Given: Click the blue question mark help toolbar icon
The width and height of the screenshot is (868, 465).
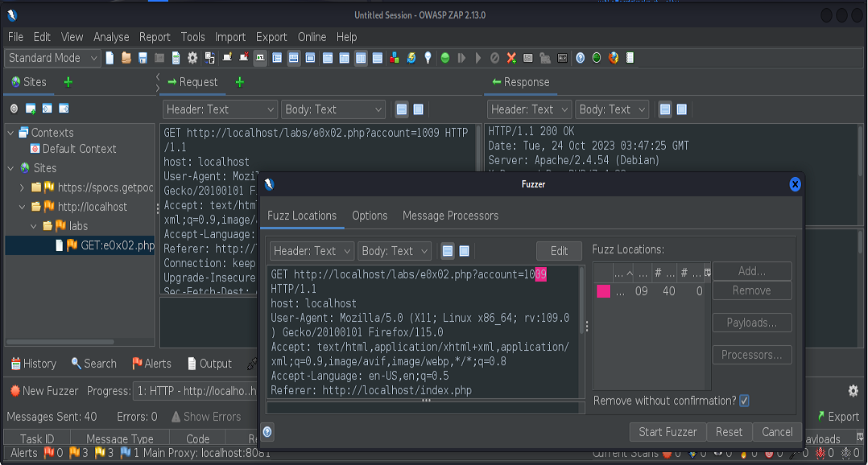Looking at the screenshot, I should (x=580, y=58).
